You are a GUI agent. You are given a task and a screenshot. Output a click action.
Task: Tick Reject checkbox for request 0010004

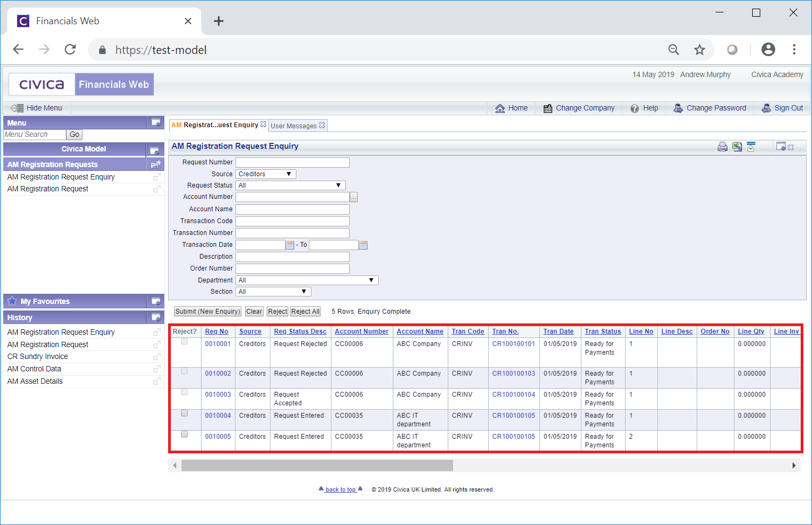pos(184,413)
